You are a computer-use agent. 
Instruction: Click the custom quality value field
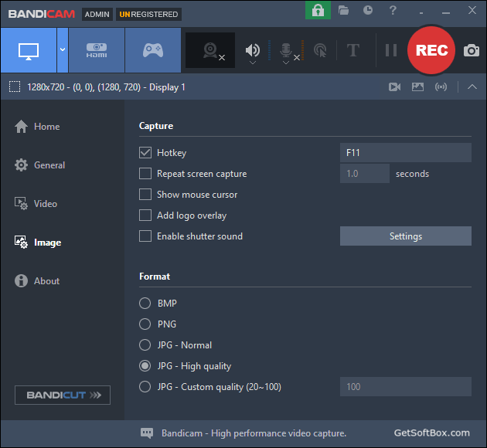click(406, 386)
